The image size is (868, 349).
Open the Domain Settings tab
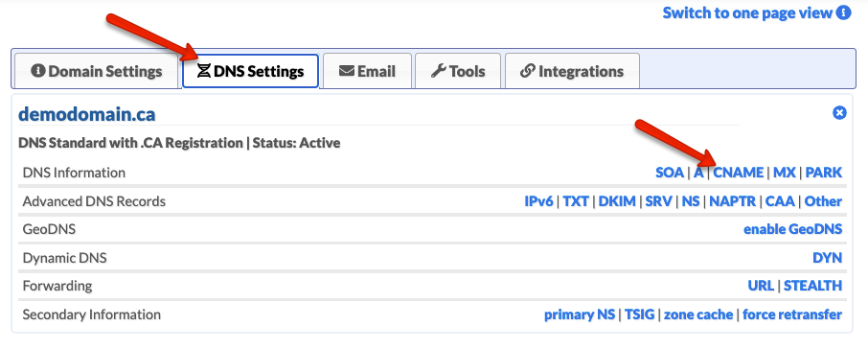(97, 71)
